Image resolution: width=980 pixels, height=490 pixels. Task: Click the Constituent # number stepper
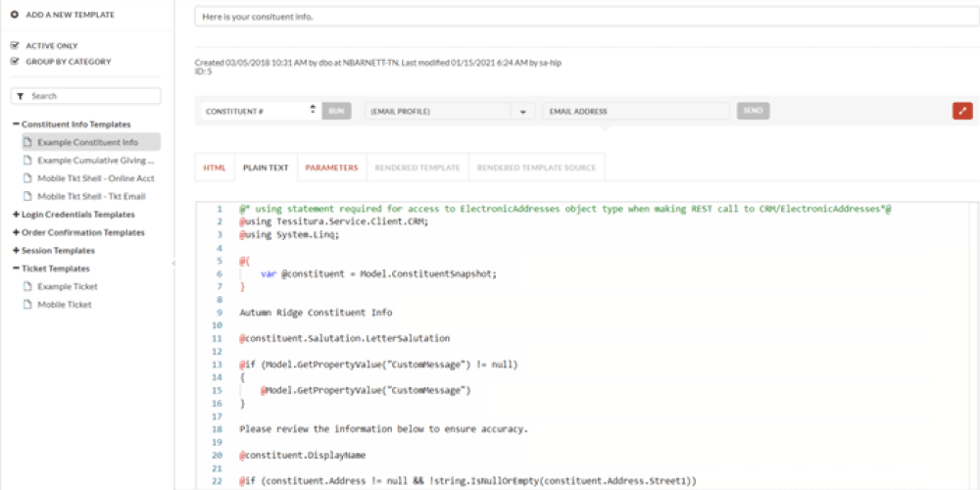click(313, 111)
